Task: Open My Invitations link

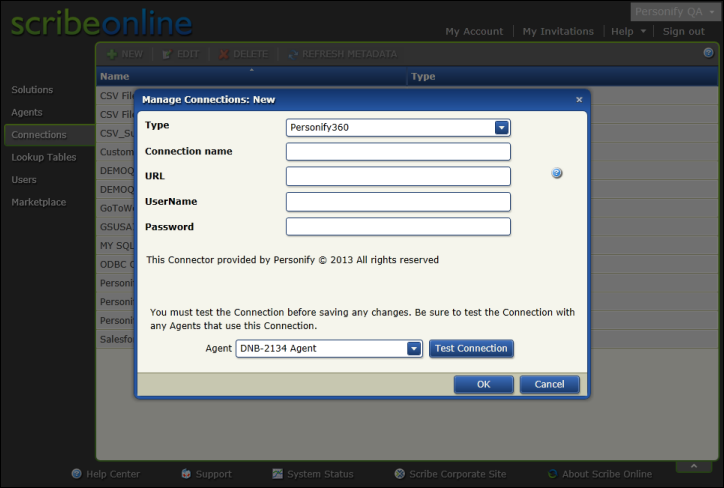Action: click(558, 31)
